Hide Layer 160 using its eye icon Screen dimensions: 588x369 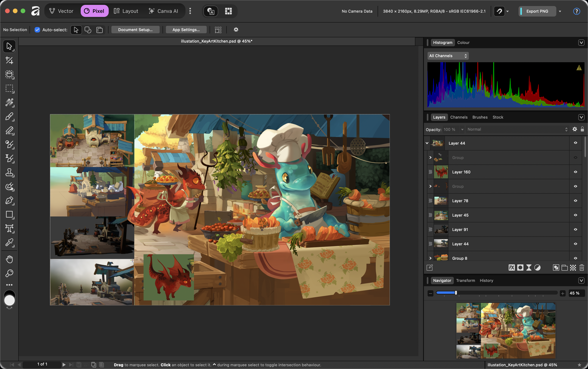click(575, 172)
